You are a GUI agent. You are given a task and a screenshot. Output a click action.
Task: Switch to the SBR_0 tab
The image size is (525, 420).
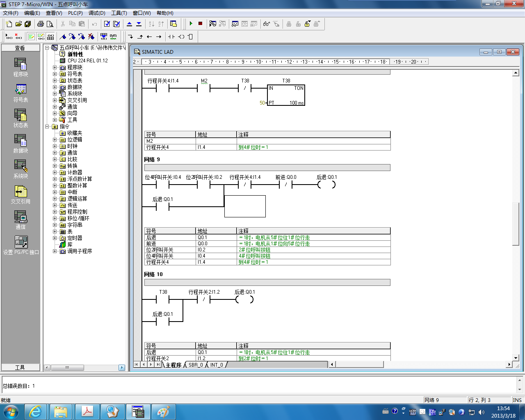click(196, 365)
